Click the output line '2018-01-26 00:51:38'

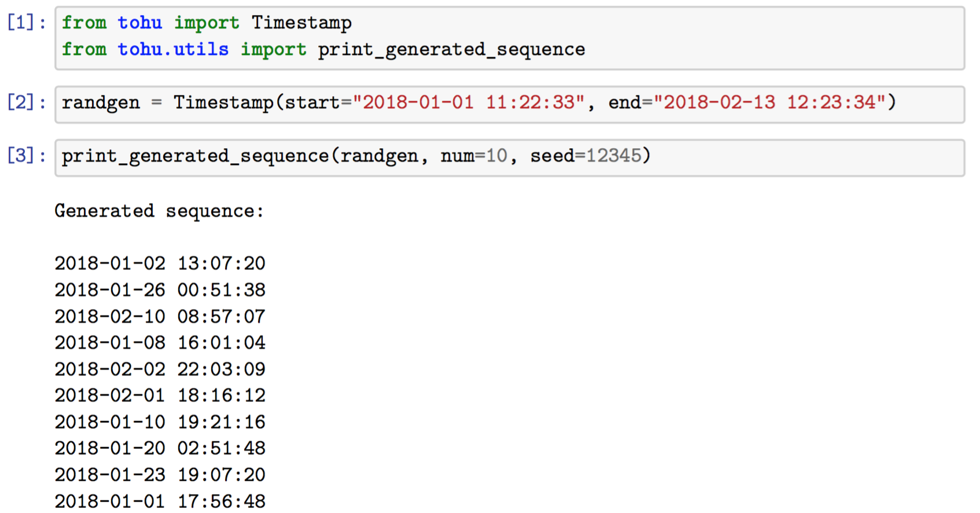click(160, 290)
